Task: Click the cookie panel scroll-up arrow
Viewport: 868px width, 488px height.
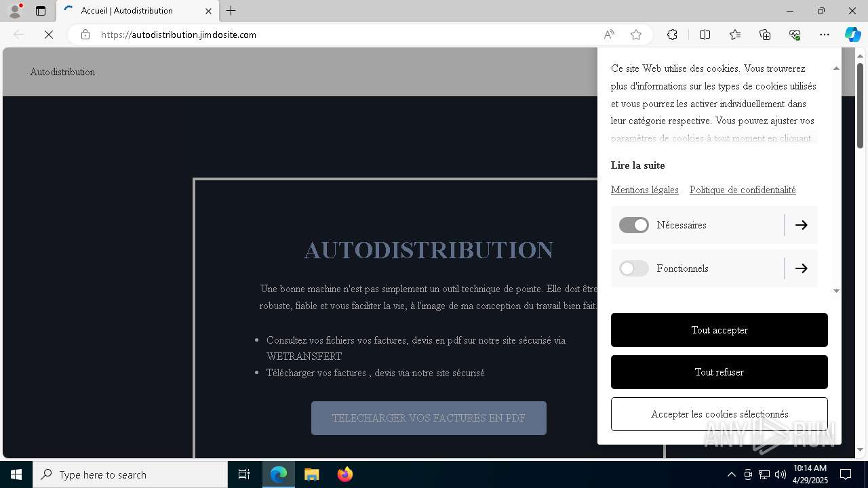Action: tap(836, 68)
